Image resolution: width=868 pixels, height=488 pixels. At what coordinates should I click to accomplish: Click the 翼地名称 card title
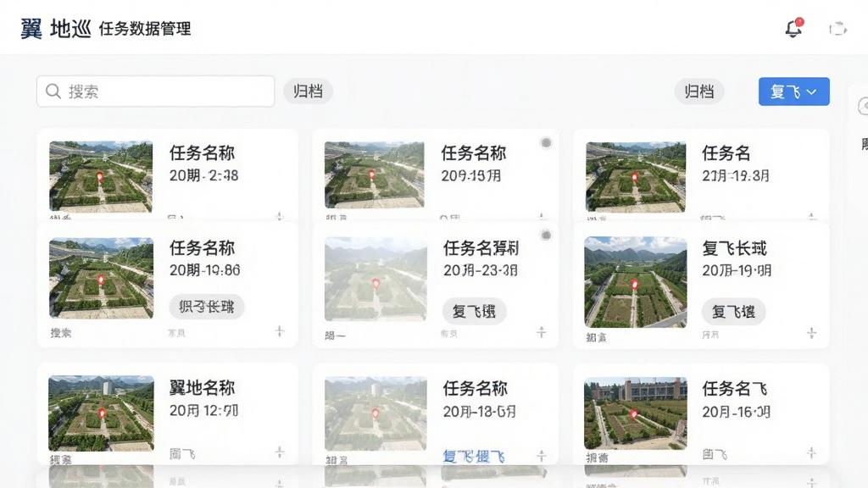pyautogui.click(x=202, y=388)
